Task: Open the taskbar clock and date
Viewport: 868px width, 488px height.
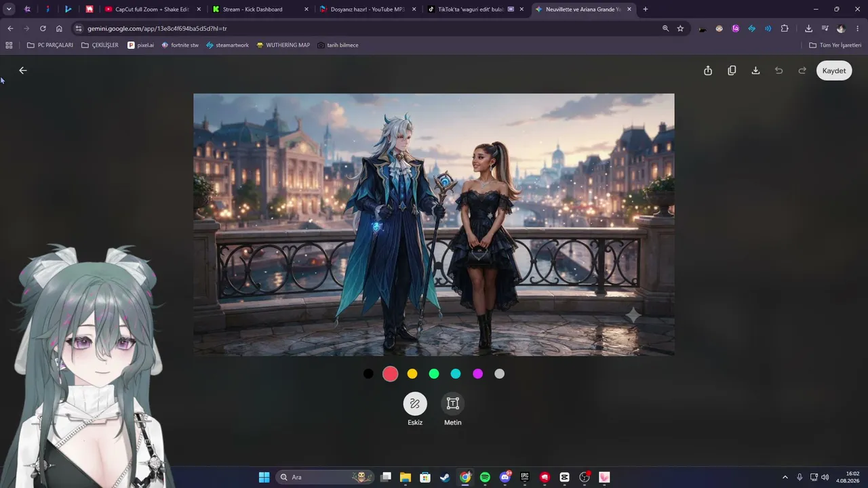Action: pos(848,477)
